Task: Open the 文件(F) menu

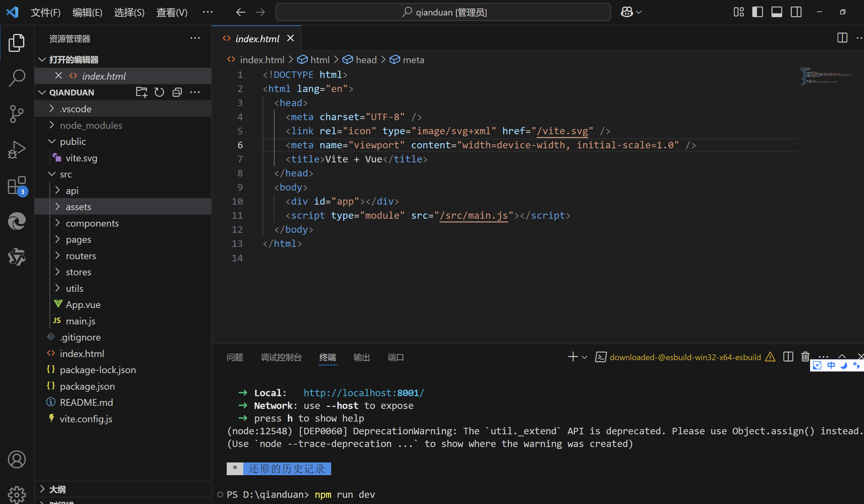Action: coord(45,12)
